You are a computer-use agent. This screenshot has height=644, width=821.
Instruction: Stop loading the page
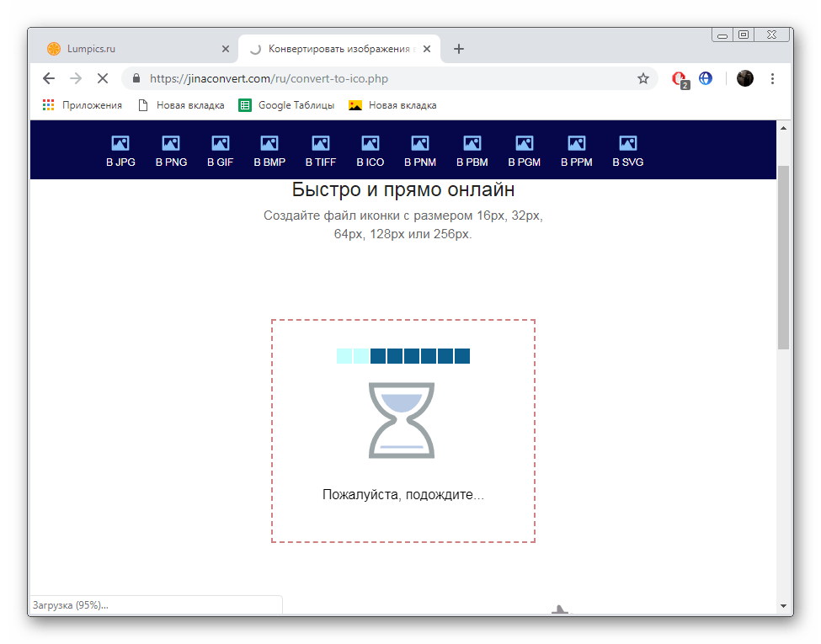[103, 78]
